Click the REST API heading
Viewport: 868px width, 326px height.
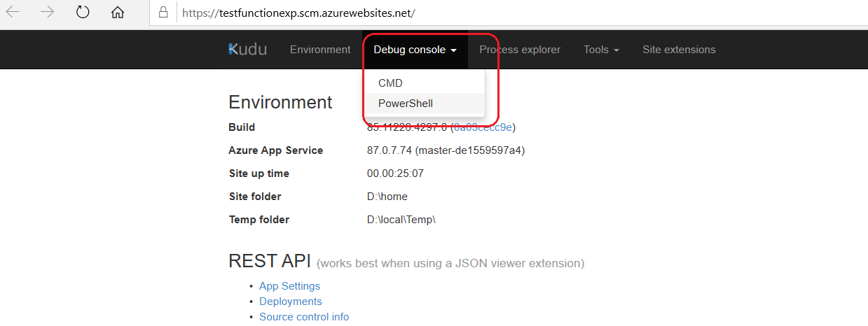point(269,262)
